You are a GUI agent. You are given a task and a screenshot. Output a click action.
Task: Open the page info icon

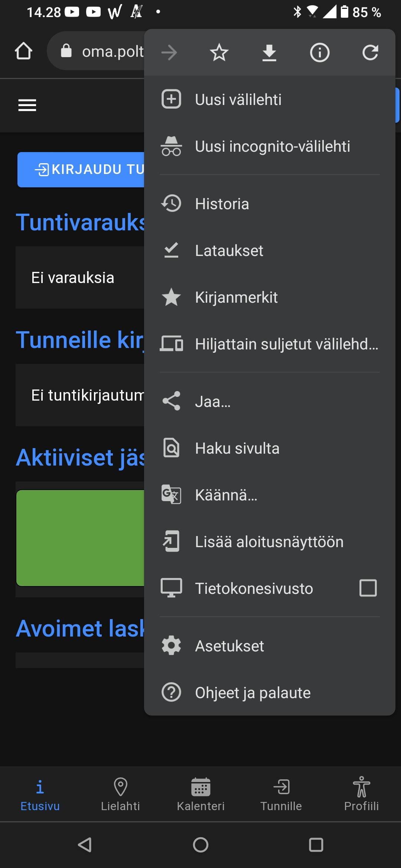(319, 52)
